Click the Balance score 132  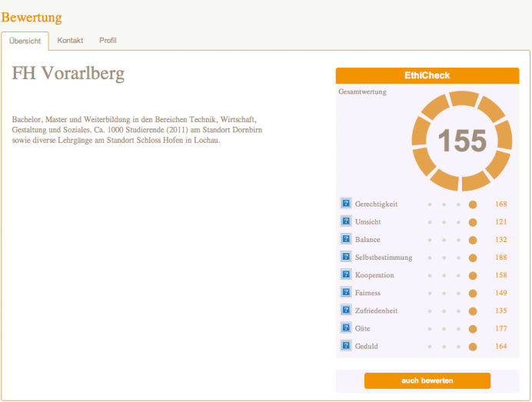(x=500, y=240)
